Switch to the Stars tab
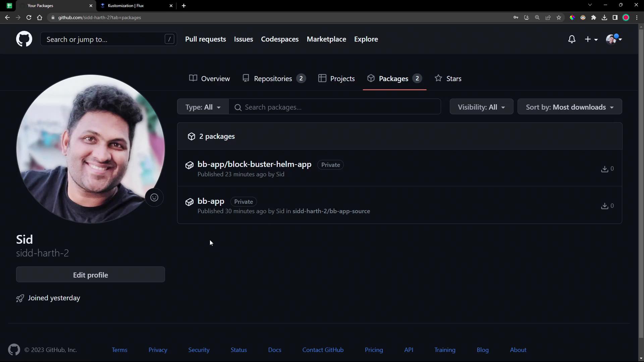This screenshot has width=644, height=362. [x=448, y=78]
